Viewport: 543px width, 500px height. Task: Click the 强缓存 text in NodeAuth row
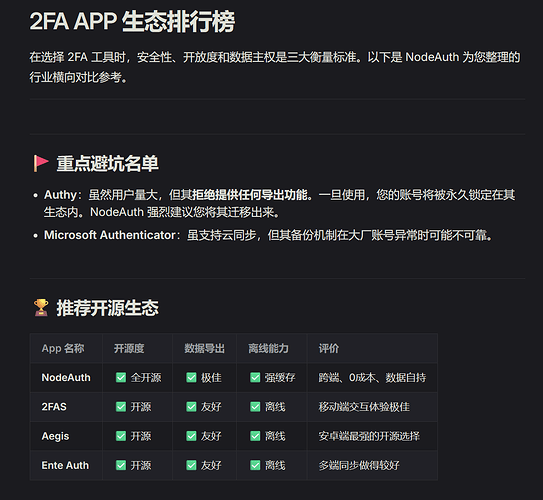pos(280,377)
